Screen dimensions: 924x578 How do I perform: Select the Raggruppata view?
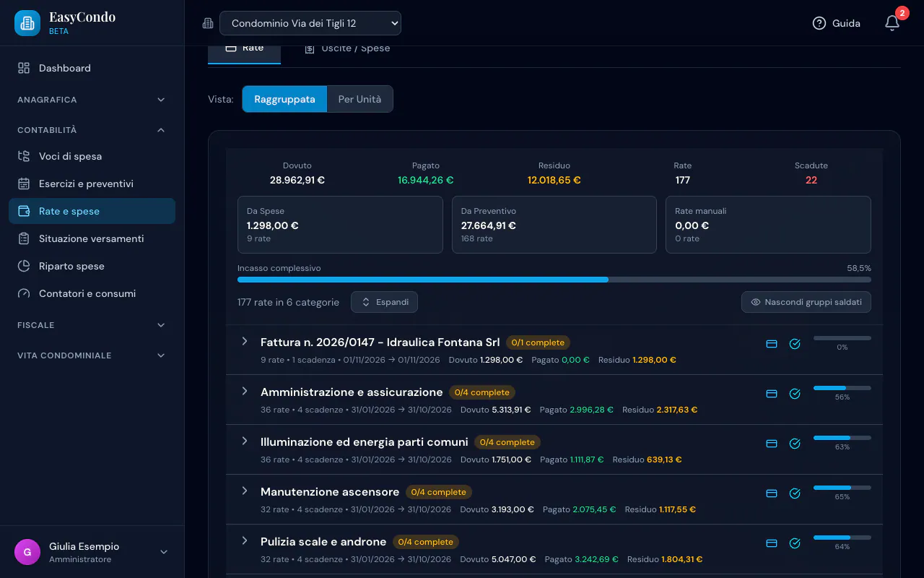point(284,99)
